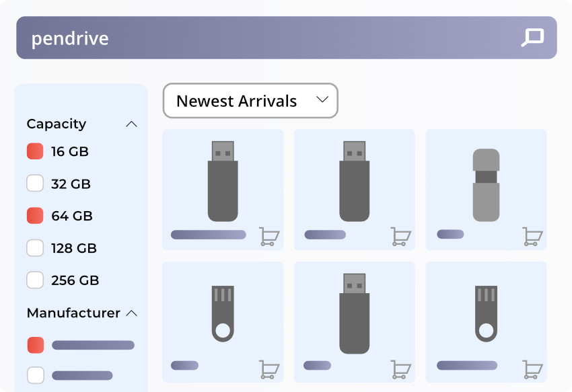572x392 pixels.
Task: Add bottom-middle pendrive to cart
Action: (401, 369)
